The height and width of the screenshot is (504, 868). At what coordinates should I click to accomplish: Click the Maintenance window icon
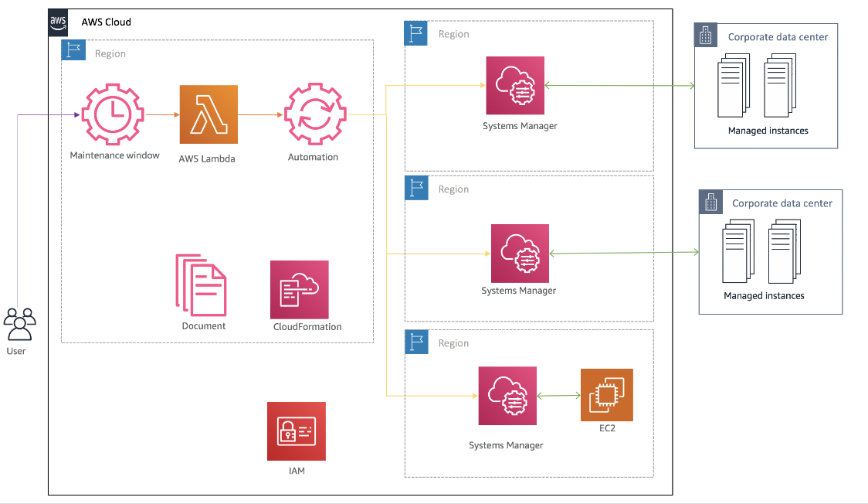[x=113, y=114]
